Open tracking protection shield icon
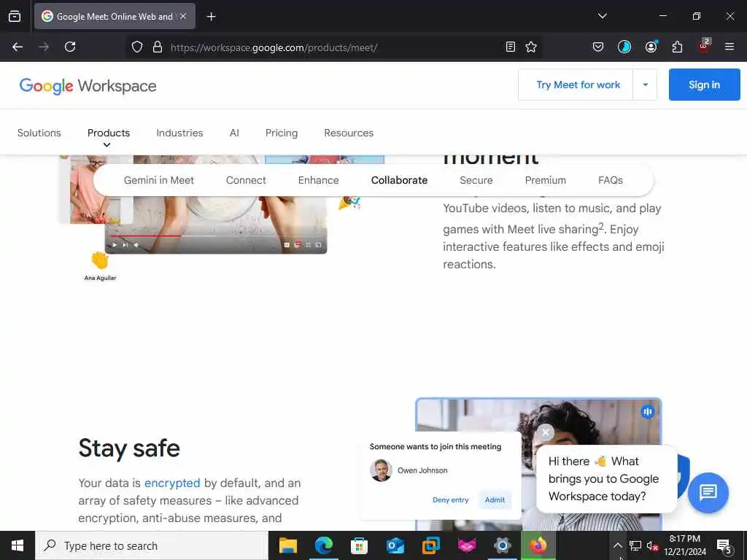The image size is (747, 560). [x=137, y=47]
